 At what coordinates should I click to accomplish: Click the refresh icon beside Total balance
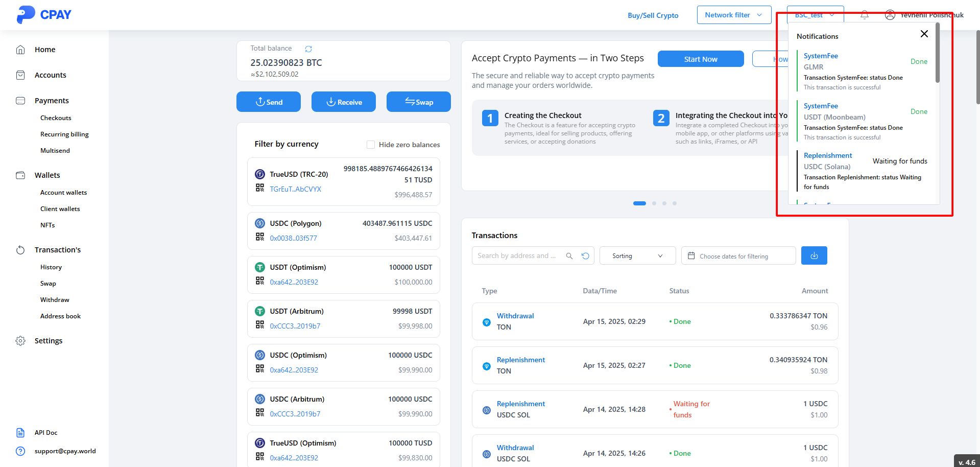click(x=308, y=49)
